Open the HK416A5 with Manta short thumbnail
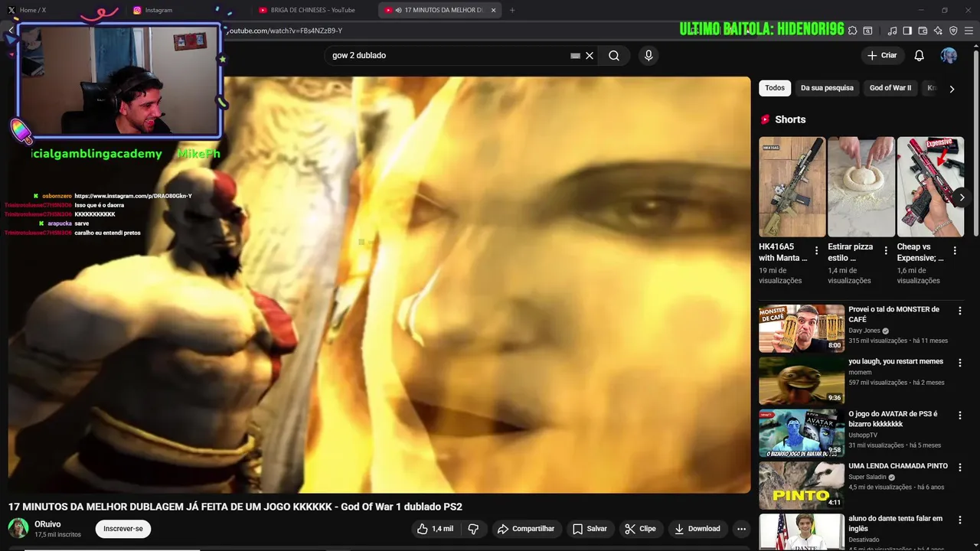The height and width of the screenshot is (551, 980). pyautogui.click(x=792, y=187)
